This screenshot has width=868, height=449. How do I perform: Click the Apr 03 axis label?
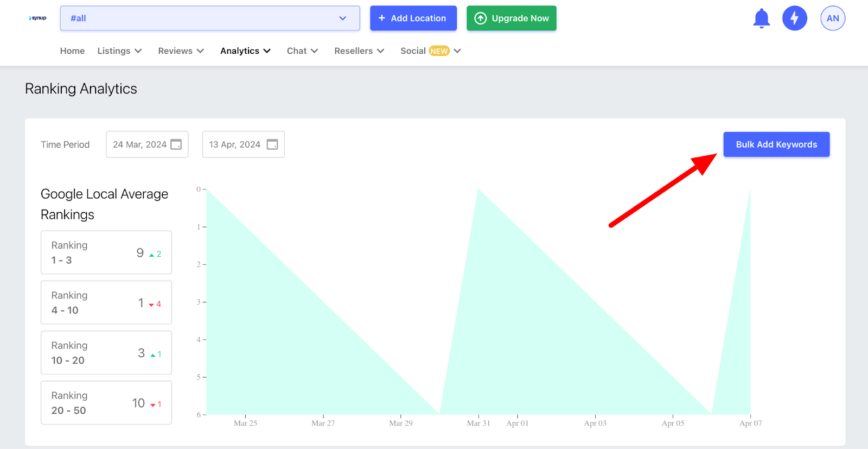(595, 423)
